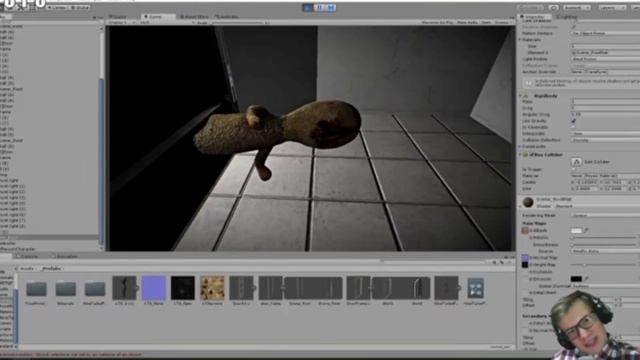
Task: Click the Albedo eyedropper icon
Action: point(587,231)
